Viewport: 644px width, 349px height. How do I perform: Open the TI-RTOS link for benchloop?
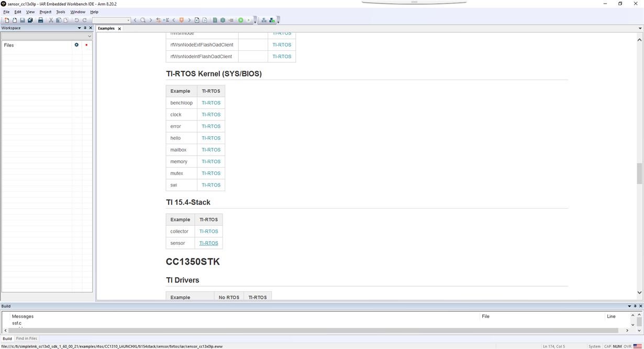pyautogui.click(x=211, y=103)
